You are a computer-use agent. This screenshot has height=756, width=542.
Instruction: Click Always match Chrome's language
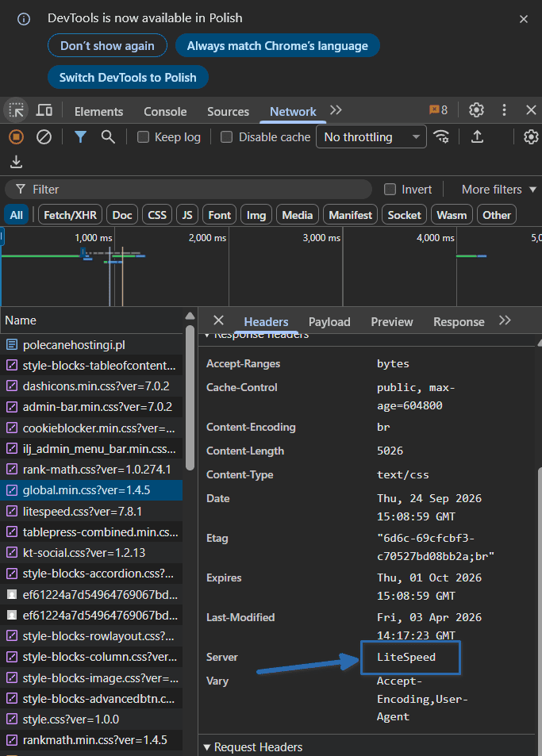point(277,46)
